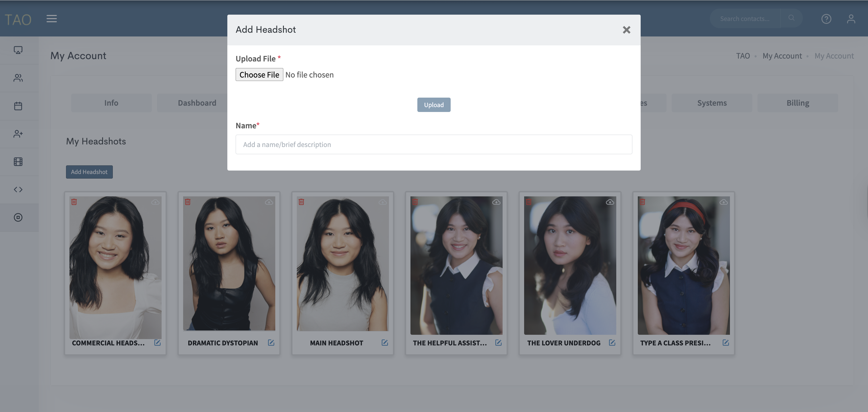The image size is (868, 412).
Task: Click the add contact sidebar icon
Action: point(18,134)
